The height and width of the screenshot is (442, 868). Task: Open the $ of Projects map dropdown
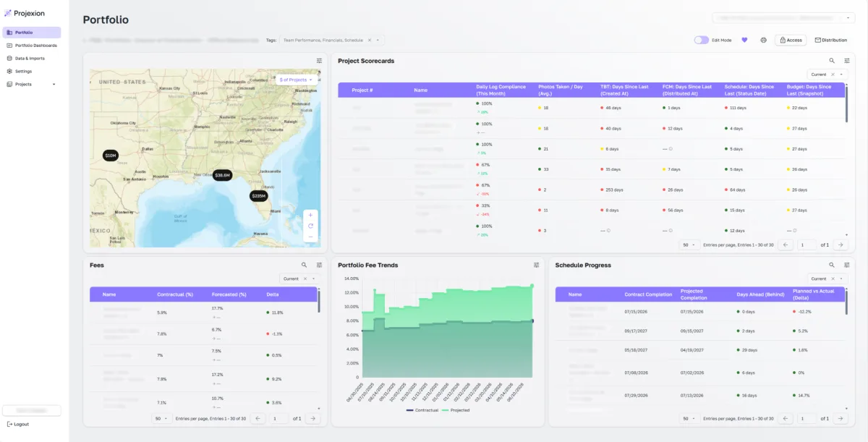pos(297,80)
